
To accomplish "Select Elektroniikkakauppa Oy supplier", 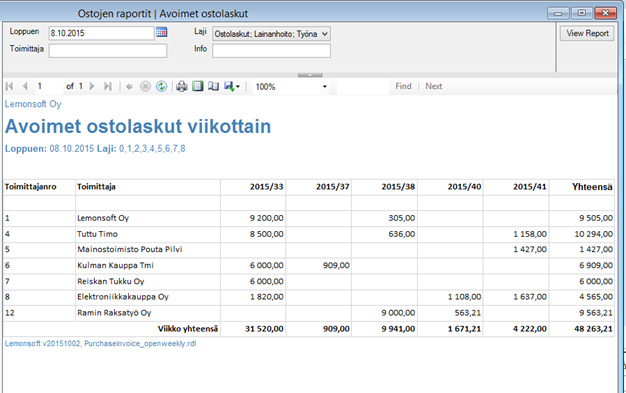I will coord(123,297).
